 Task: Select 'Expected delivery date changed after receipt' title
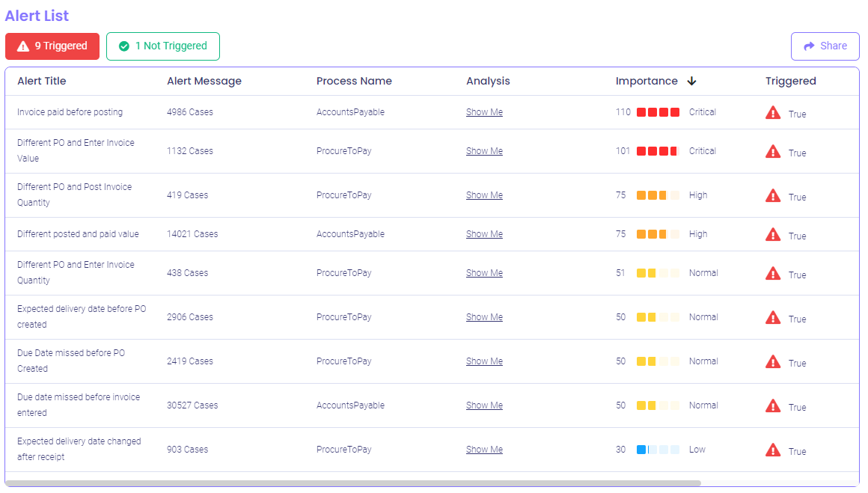pos(79,449)
